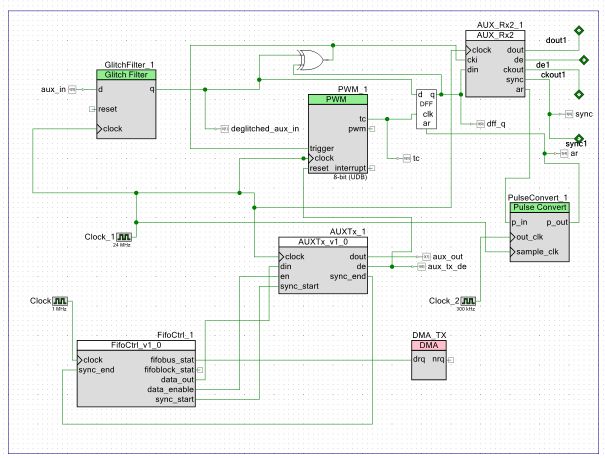The height and width of the screenshot is (458, 605).
Task: Click the deglitched_aux_in signal label
Action: (x=265, y=129)
